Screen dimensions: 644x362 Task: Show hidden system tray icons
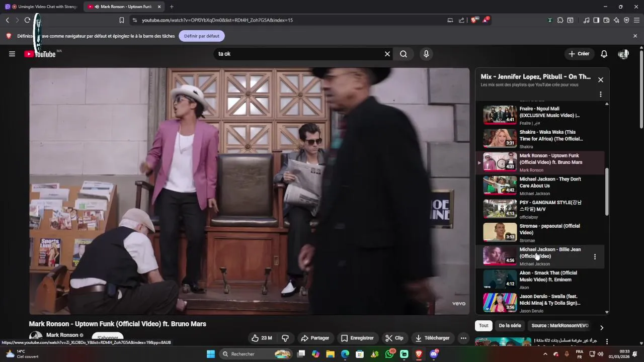click(x=545, y=354)
